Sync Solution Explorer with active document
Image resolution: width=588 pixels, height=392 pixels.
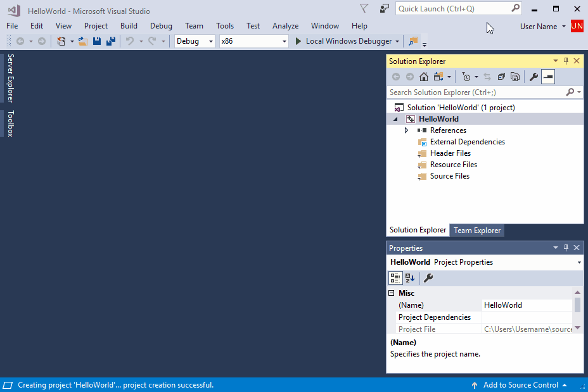point(487,76)
